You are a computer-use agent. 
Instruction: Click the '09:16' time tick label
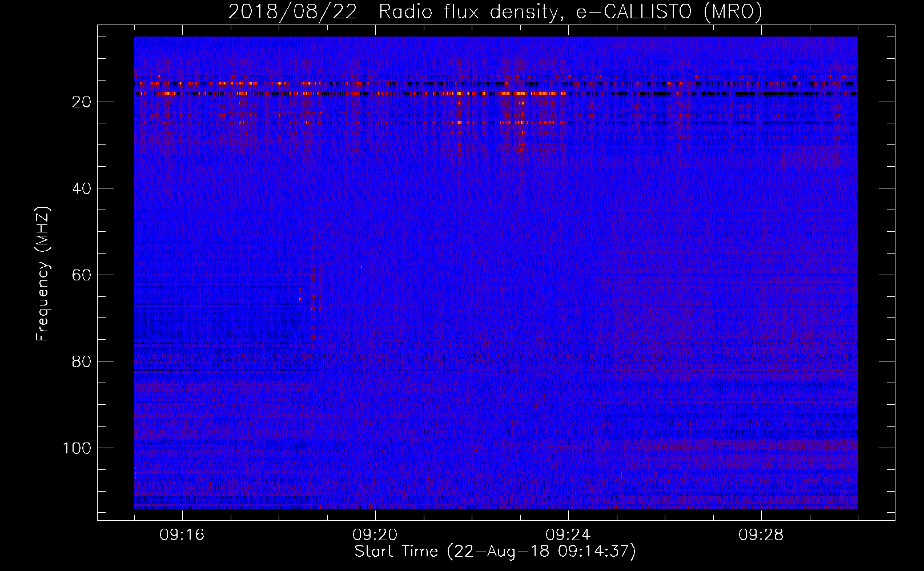pos(182,535)
